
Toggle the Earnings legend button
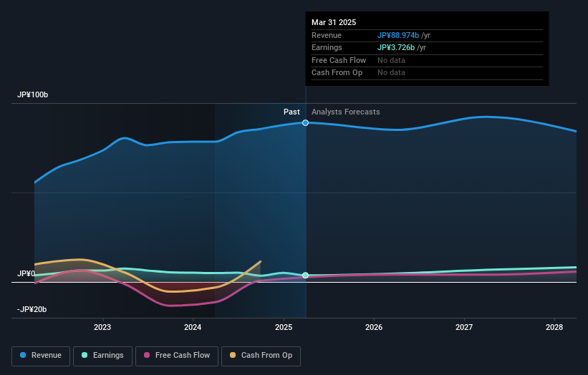pos(102,356)
